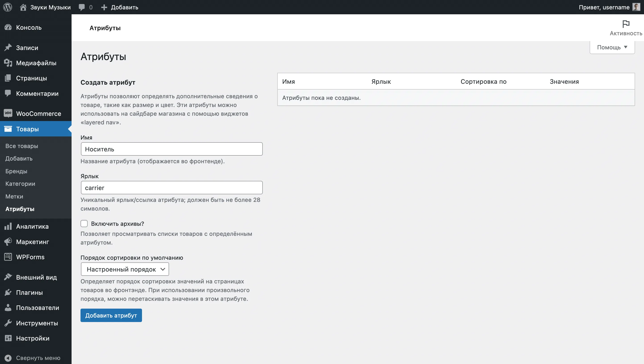Click the plus icon next to Добавить
The height and width of the screenshot is (364, 644).
(104, 7)
